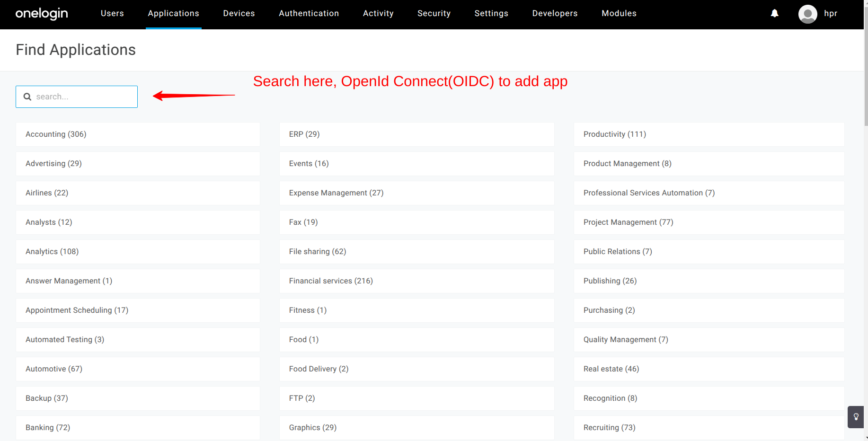
Task: Open the Recognition (8) category
Action: pyautogui.click(x=709, y=398)
